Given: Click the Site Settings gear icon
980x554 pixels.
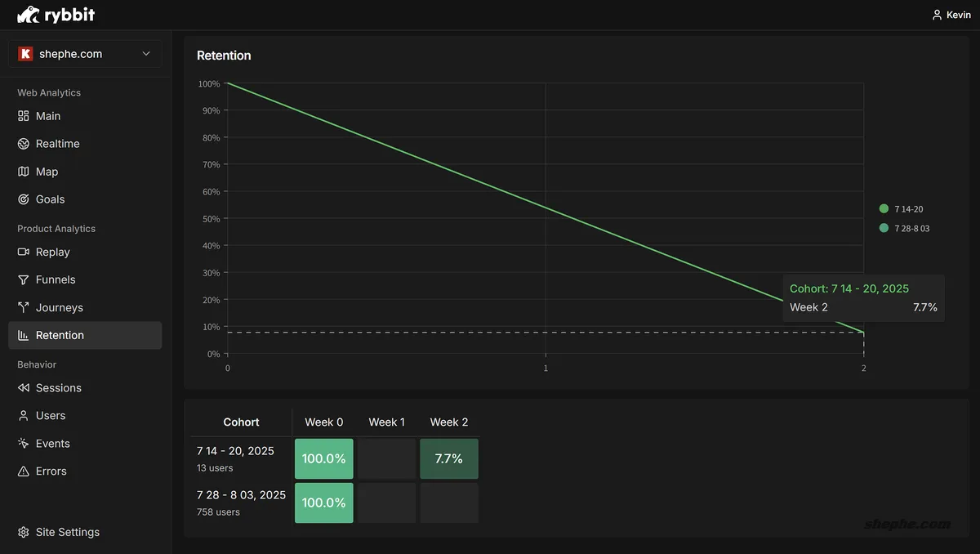Looking at the screenshot, I should click(24, 532).
